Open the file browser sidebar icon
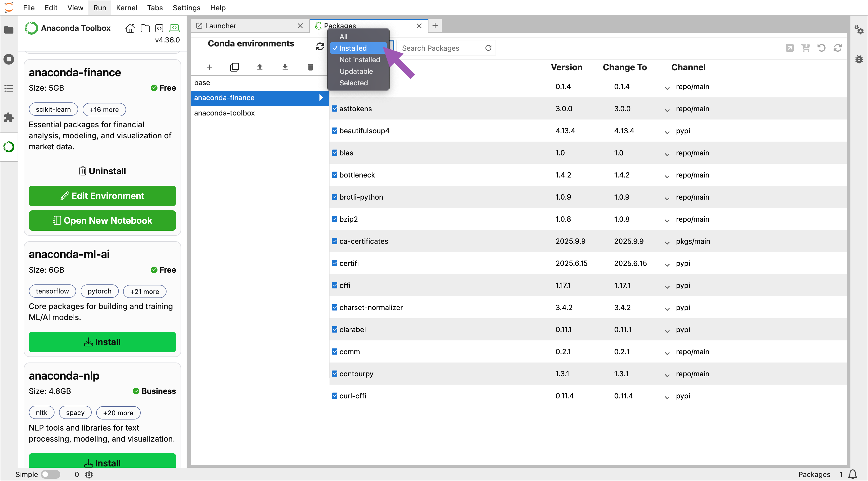This screenshot has height=481, width=868. pos(9,30)
